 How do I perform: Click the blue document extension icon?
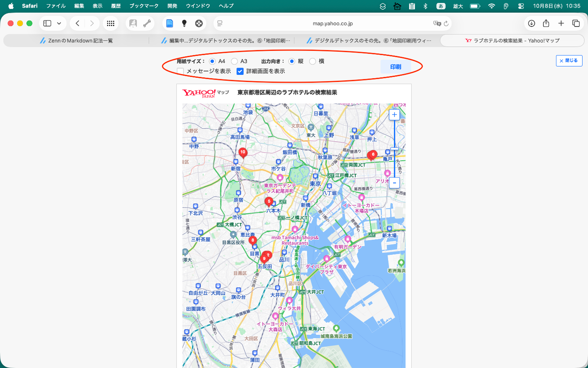coord(170,24)
